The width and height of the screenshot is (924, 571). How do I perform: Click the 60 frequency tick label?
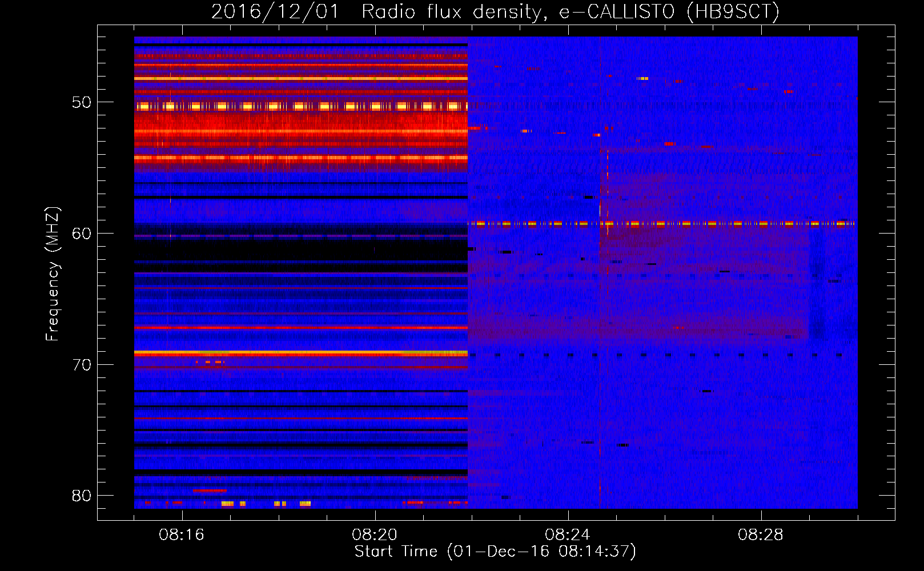[x=82, y=234]
